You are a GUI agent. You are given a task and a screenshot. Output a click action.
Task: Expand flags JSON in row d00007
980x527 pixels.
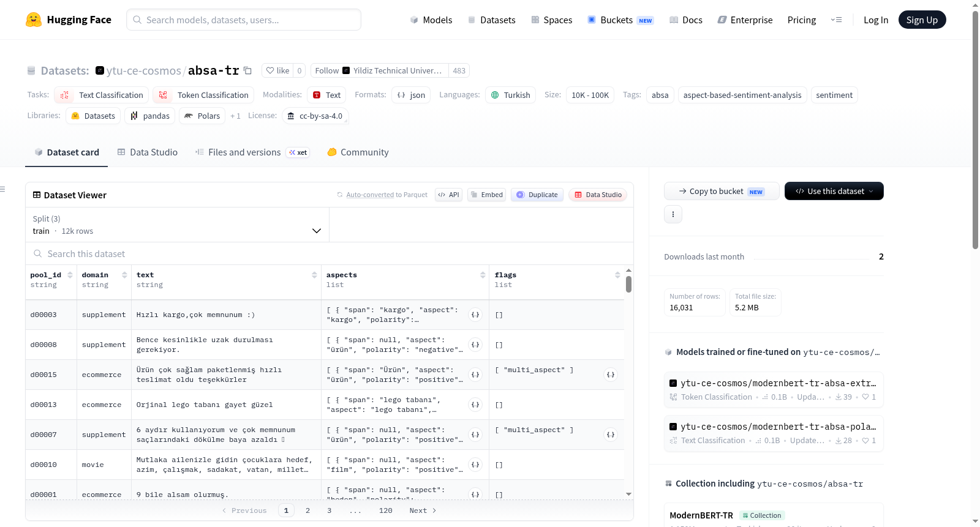click(611, 435)
